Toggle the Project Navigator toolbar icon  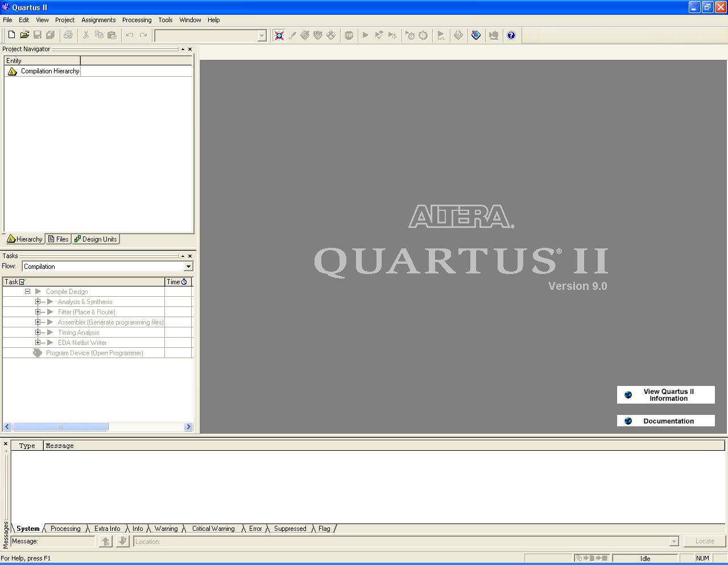279,35
